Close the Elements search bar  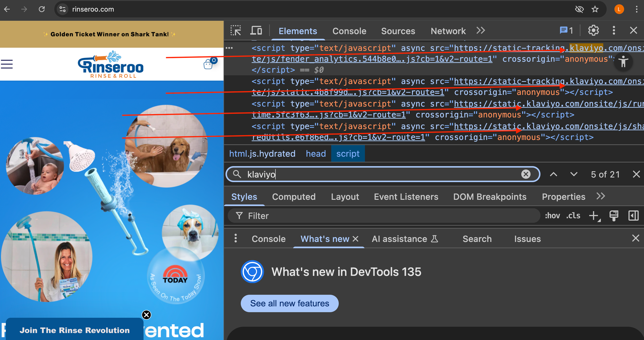(636, 174)
